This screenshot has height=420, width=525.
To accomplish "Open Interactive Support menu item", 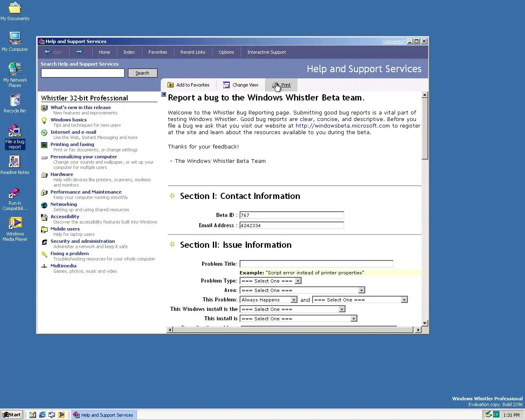I will (x=267, y=52).
